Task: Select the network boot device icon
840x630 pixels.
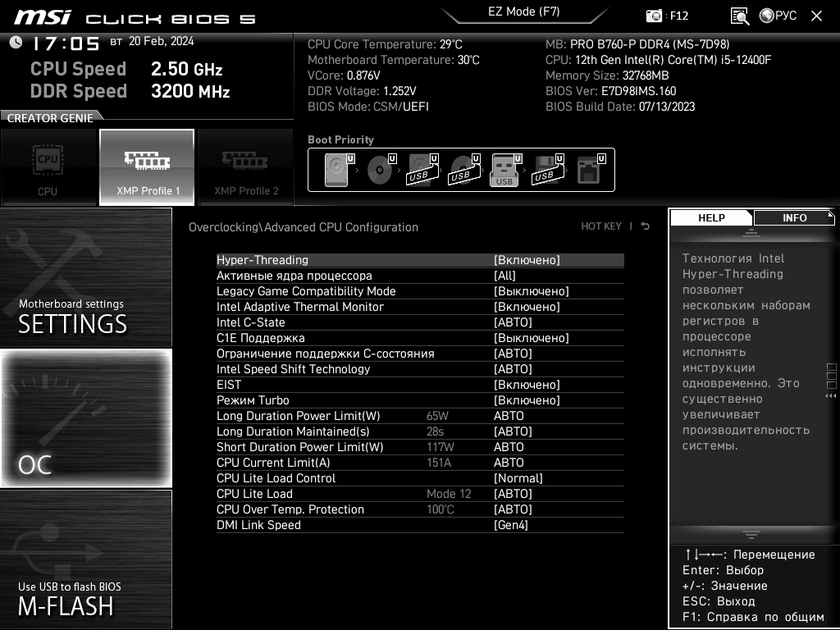Action: pyautogui.click(x=591, y=170)
